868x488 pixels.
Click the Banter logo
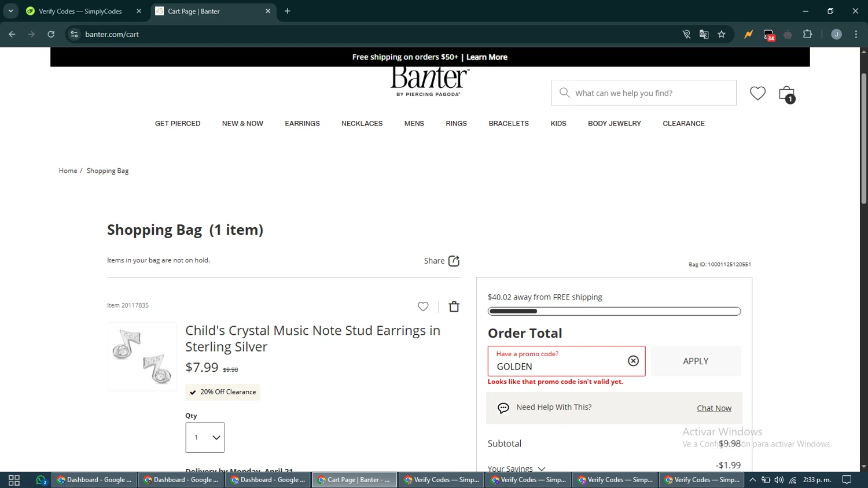[x=429, y=82]
